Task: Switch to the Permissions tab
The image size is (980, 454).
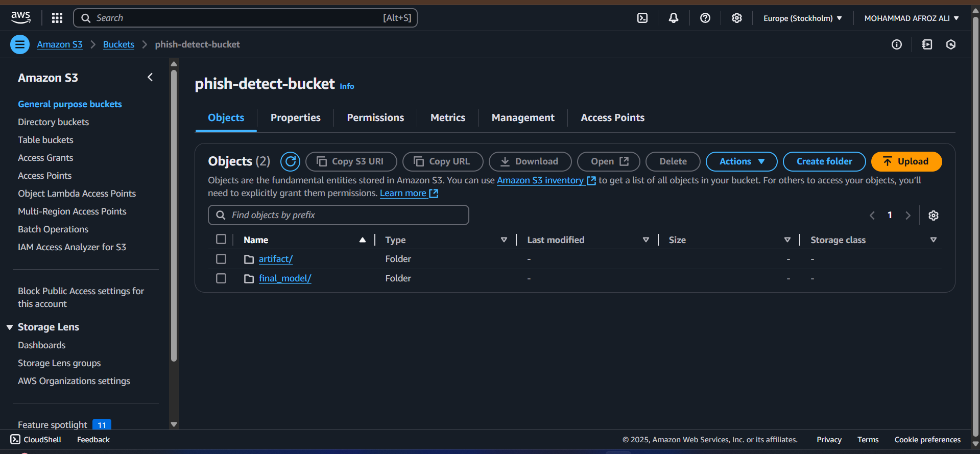Action: tap(375, 117)
